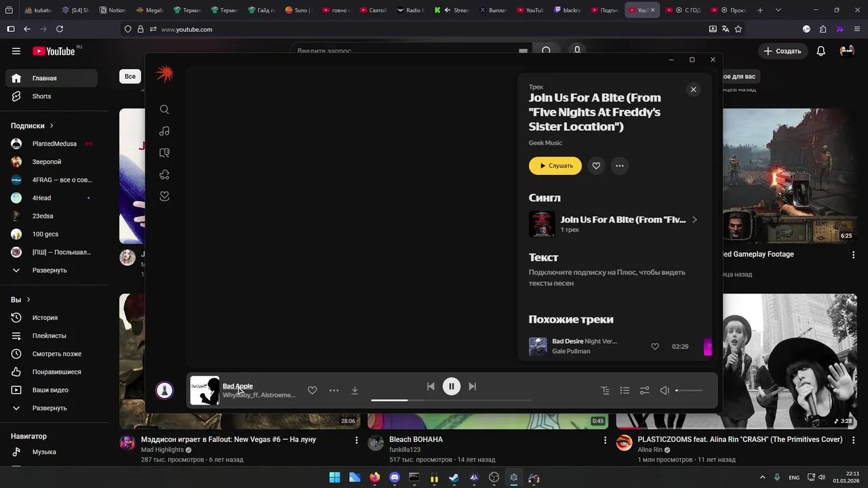This screenshot has height=488, width=868.
Task: Seek within the track progress bar
Action: 452,400
